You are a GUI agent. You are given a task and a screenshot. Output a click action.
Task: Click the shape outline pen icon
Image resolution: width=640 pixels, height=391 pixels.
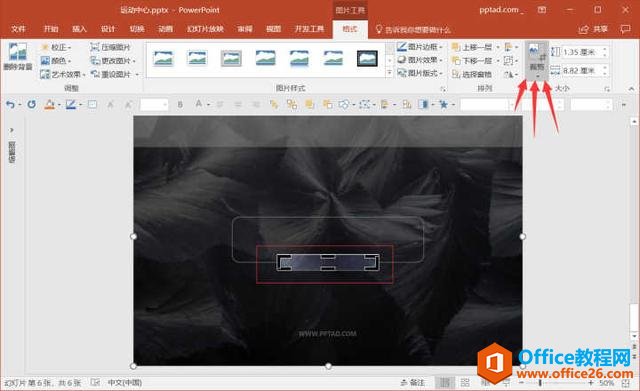[71, 105]
